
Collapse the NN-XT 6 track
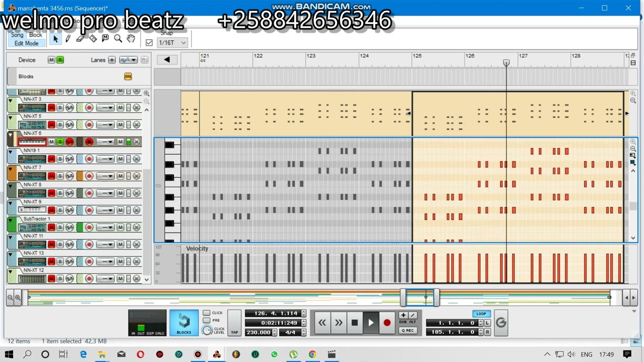[x=10, y=135]
